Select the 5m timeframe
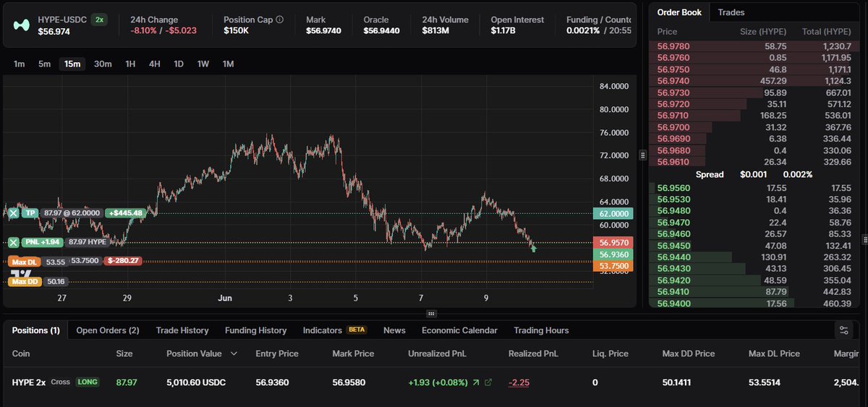Screen dimensions: 868x407 pyautogui.click(x=45, y=64)
